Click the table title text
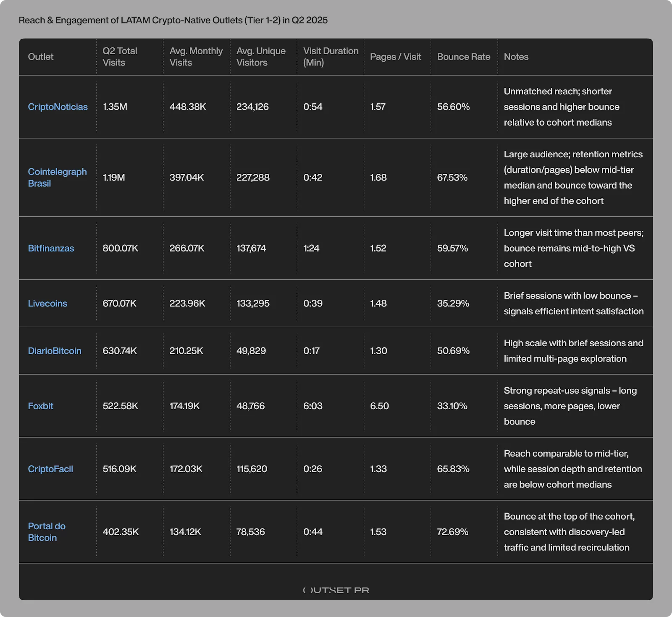The height and width of the screenshot is (617, 672). click(x=173, y=20)
